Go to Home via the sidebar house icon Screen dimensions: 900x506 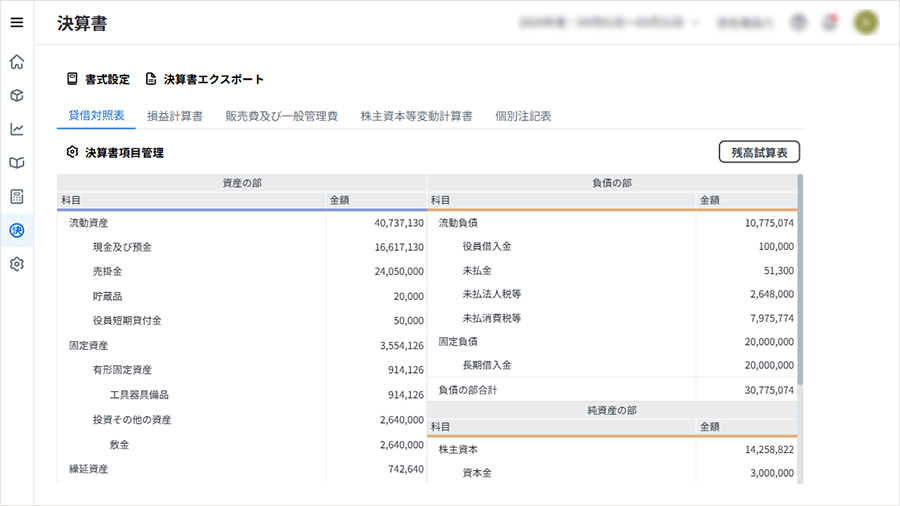pyautogui.click(x=16, y=62)
